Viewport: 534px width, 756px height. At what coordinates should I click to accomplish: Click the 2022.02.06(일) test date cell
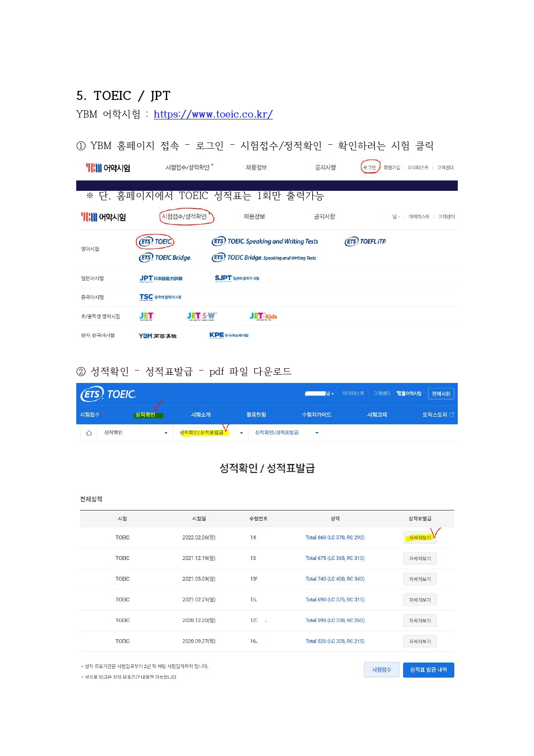click(x=199, y=537)
